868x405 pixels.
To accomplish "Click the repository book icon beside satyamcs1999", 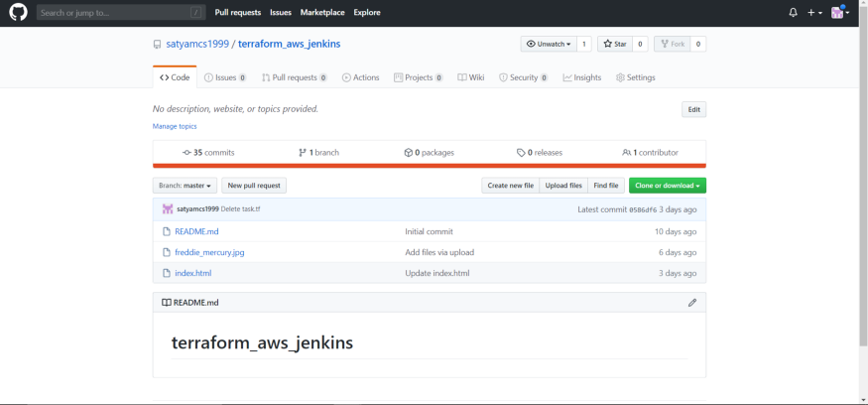I will pyautogui.click(x=157, y=45).
